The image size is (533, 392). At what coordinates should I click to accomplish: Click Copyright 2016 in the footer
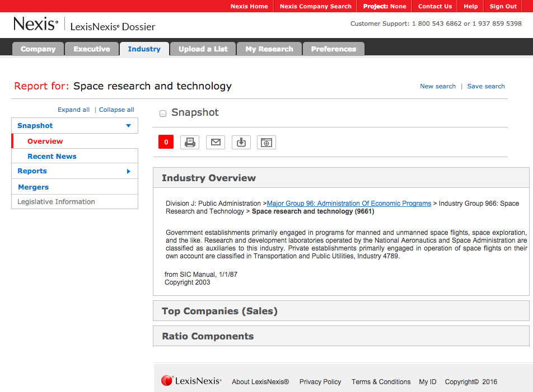point(471,382)
